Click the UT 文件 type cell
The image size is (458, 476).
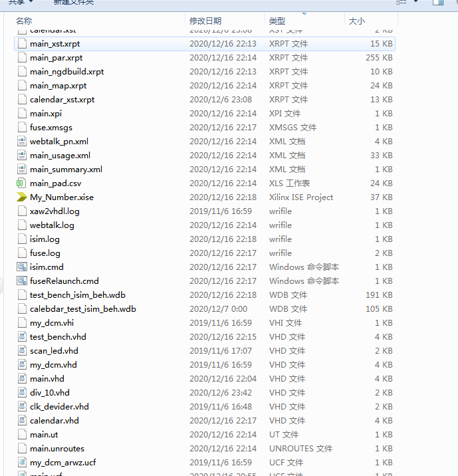283,435
